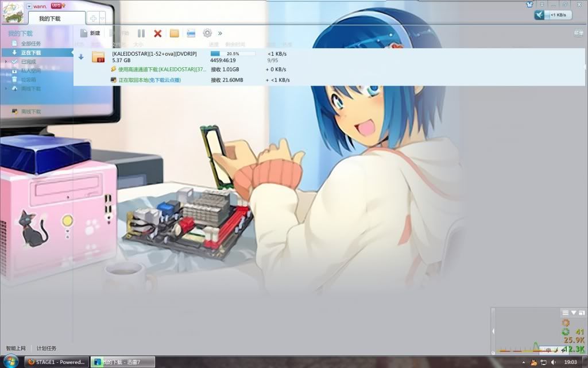Open the speed widget list menu icon
Image resolution: width=588 pixels, height=368 pixels.
[x=565, y=313]
